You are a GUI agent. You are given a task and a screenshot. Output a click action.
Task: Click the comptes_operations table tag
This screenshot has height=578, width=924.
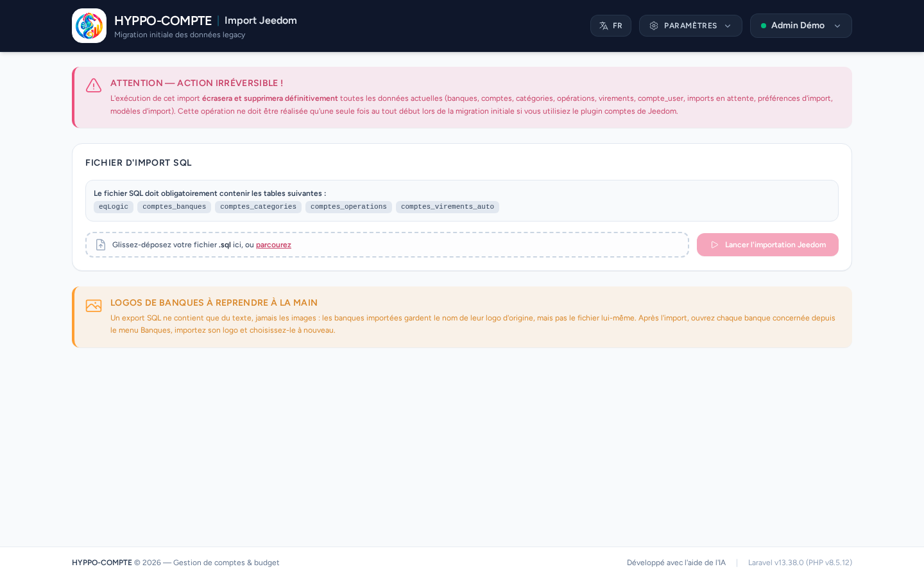pos(348,207)
